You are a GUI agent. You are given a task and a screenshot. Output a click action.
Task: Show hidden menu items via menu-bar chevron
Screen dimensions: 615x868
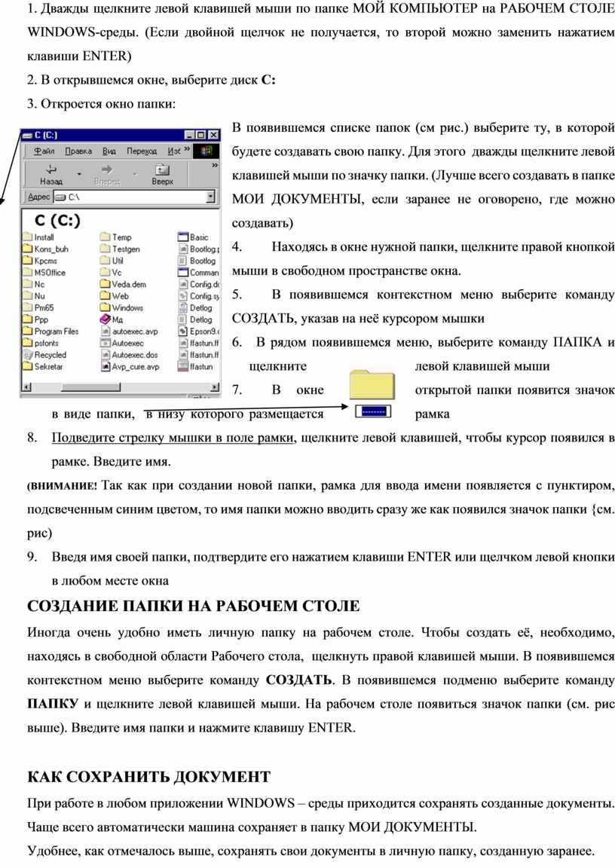point(187,149)
